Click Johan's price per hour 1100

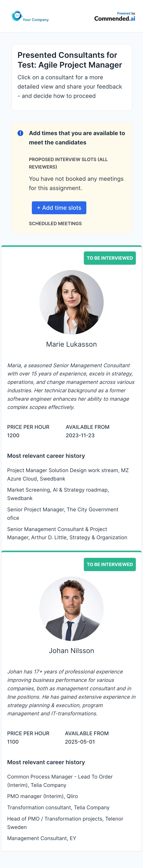(13, 742)
